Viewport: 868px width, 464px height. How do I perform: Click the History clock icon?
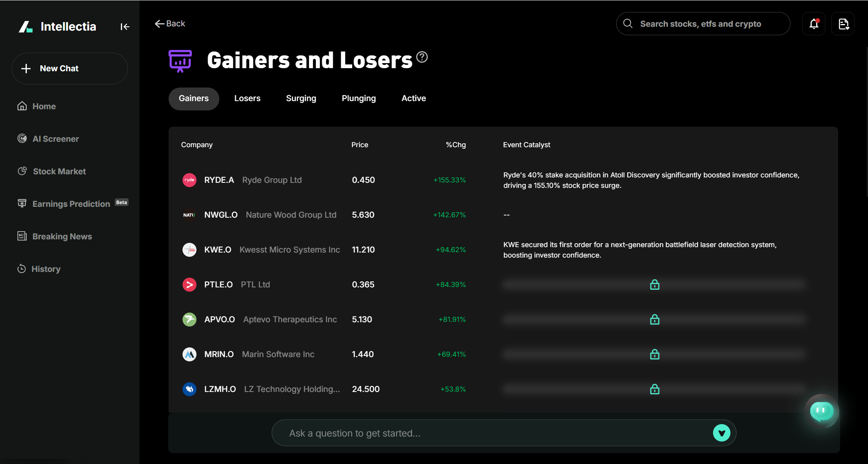pos(21,268)
